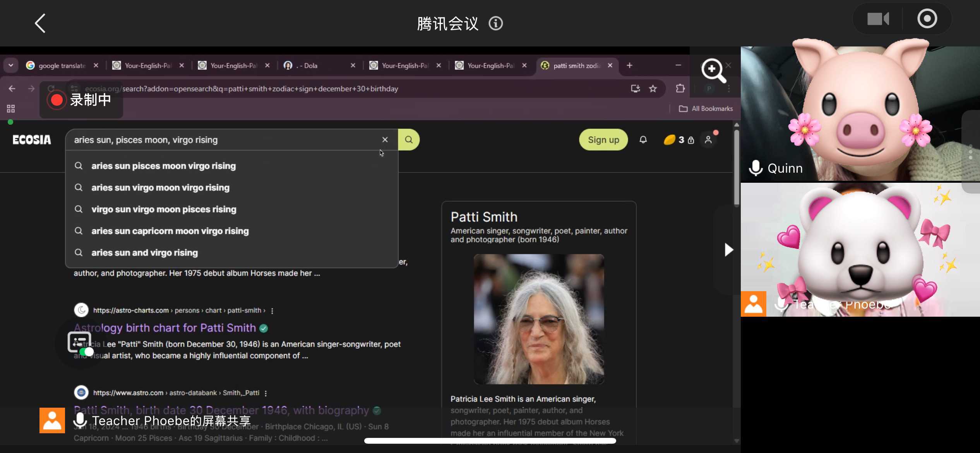Expand side panel with white play arrow

pyautogui.click(x=728, y=250)
